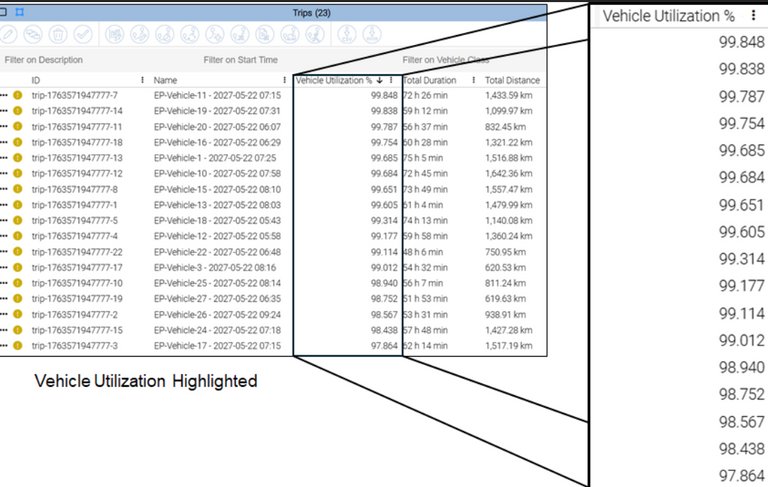
Task: Click the Filter on Description field
Action: pos(44,60)
